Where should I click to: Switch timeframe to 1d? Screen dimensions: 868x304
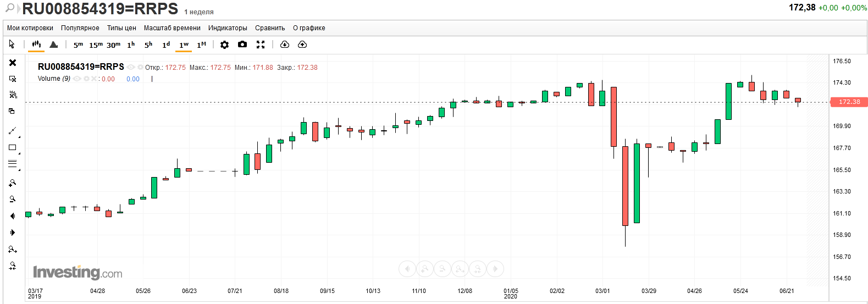[x=166, y=45]
